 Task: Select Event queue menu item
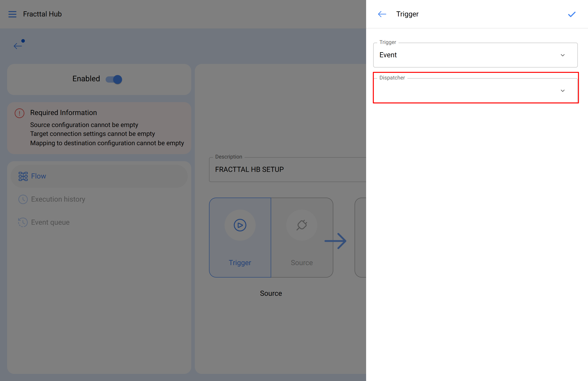coord(50,222)
